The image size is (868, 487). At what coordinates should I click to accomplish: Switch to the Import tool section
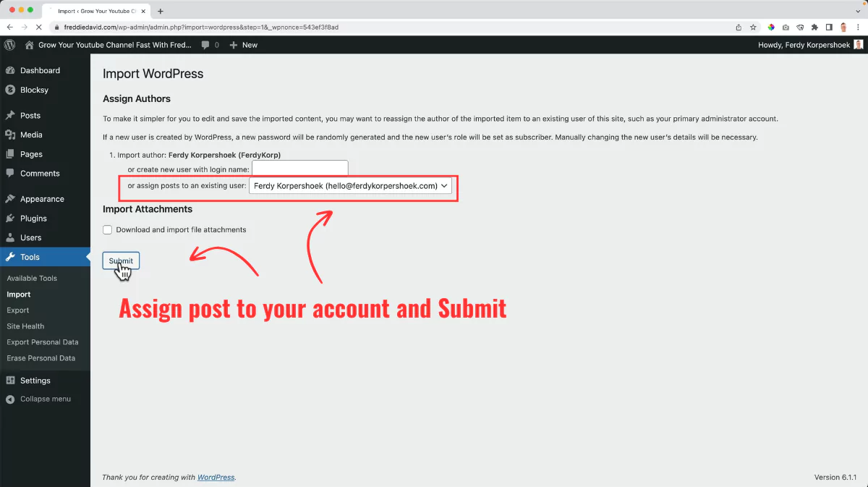coord(20,294)
